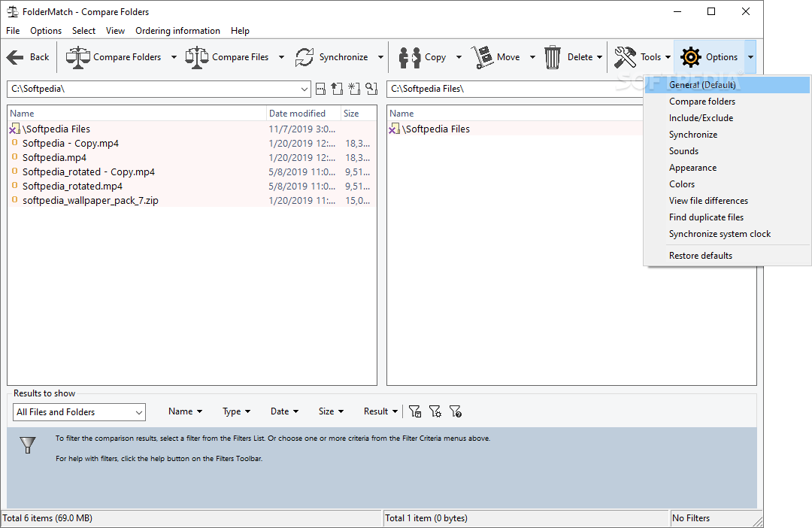Click the Copy people icon
Viewport: 812px width, 528px height.
click(x=410, y=57)
